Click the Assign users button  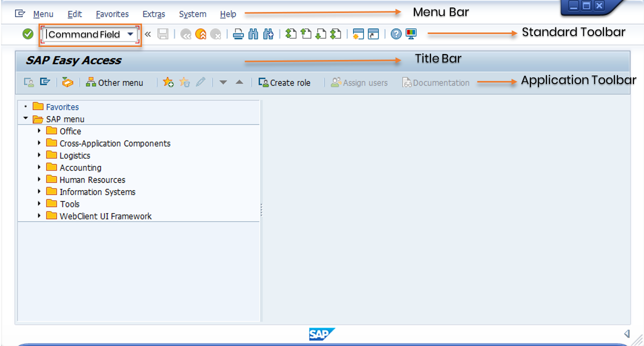tap(359, 82)
